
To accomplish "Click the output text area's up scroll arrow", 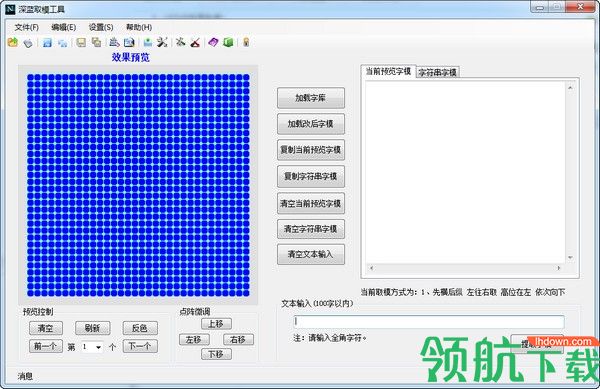I will (x=570, y=88).
